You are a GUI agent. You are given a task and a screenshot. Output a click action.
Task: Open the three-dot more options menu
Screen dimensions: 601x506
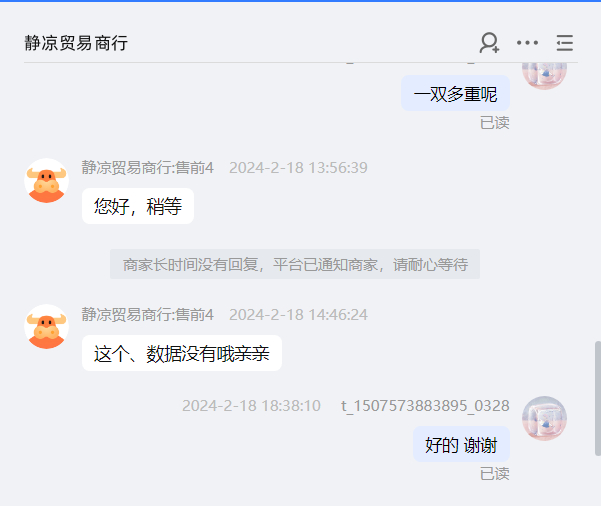[527, 43]
